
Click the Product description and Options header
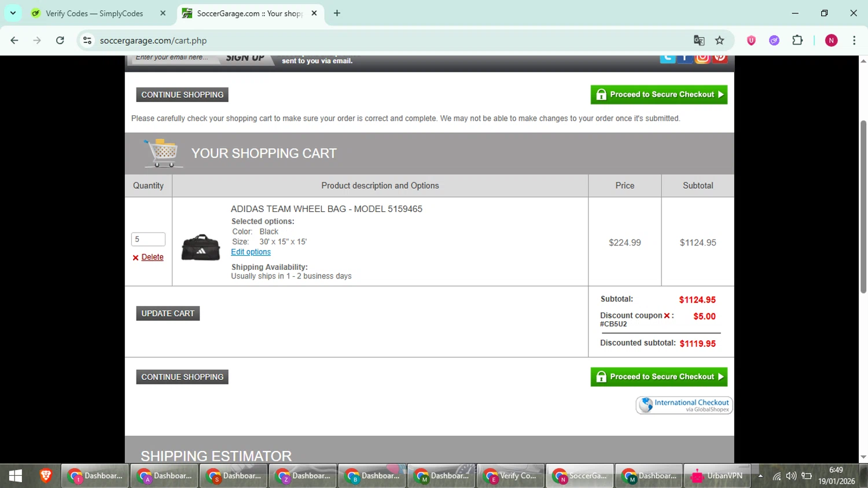pos(380,186)
